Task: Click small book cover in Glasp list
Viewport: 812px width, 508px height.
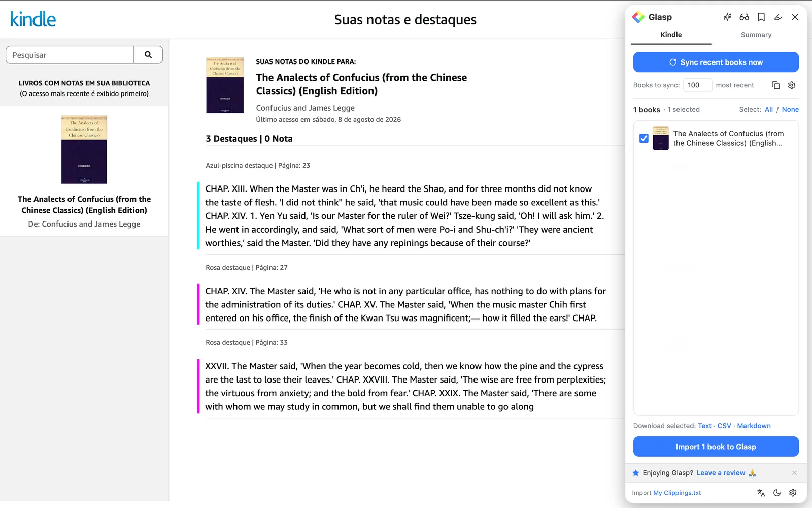Action: click(661, 138)
